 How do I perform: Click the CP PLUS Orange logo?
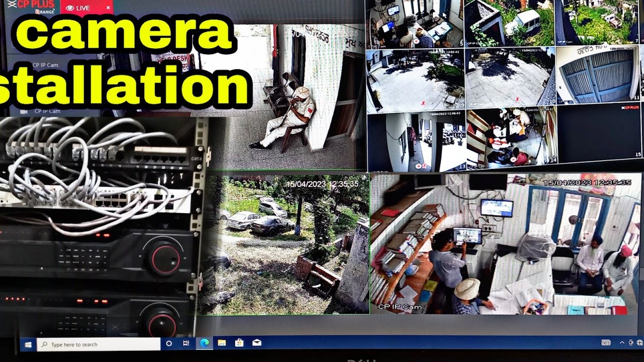tap(31, 7)
